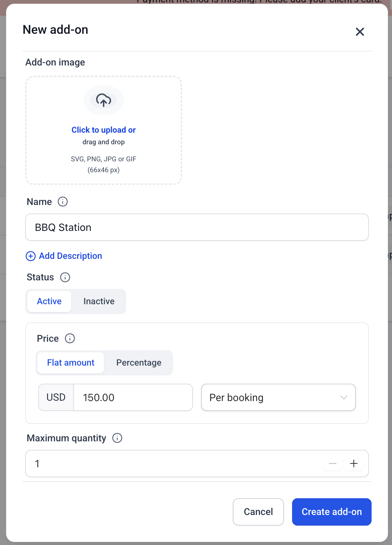Click the 'SVG, PNG, JPG or GIF' text
The width and height of the screenshot is (392, 545).
coord(104,159)
